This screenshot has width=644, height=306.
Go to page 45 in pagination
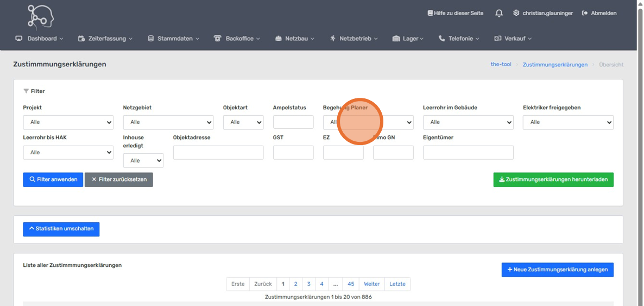coord(351,284)
